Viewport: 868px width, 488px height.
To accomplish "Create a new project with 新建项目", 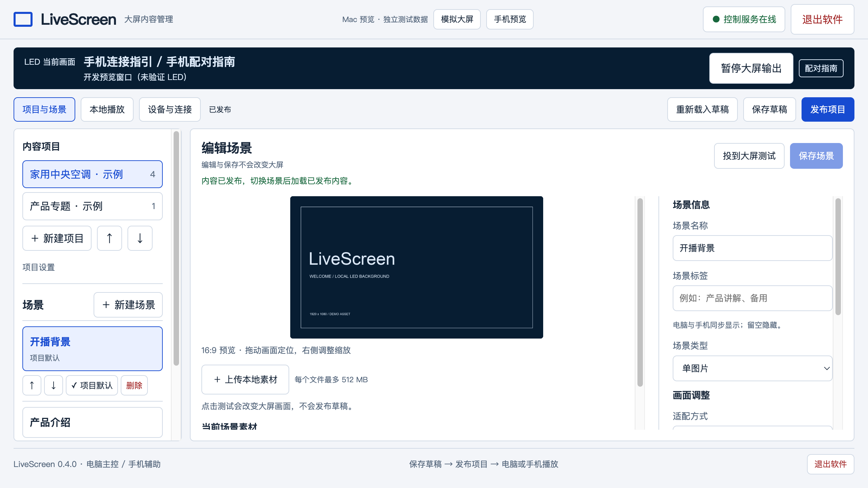I will click(57, 238).
